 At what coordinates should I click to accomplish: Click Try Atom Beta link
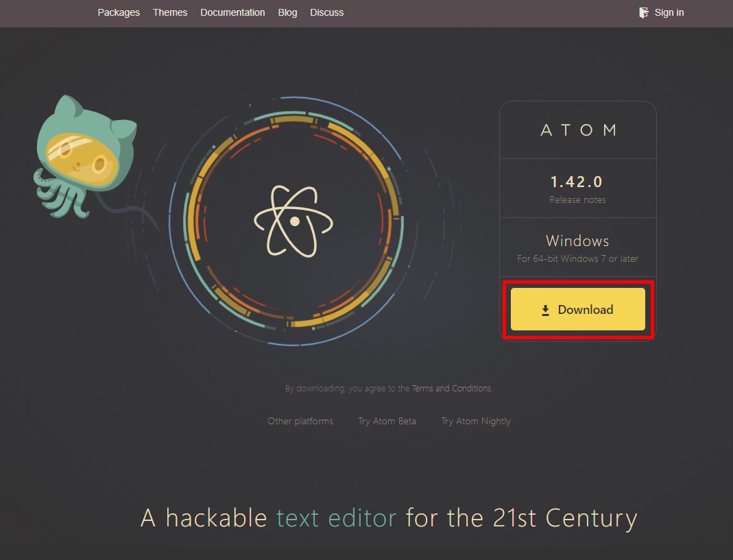pos(387,421)
